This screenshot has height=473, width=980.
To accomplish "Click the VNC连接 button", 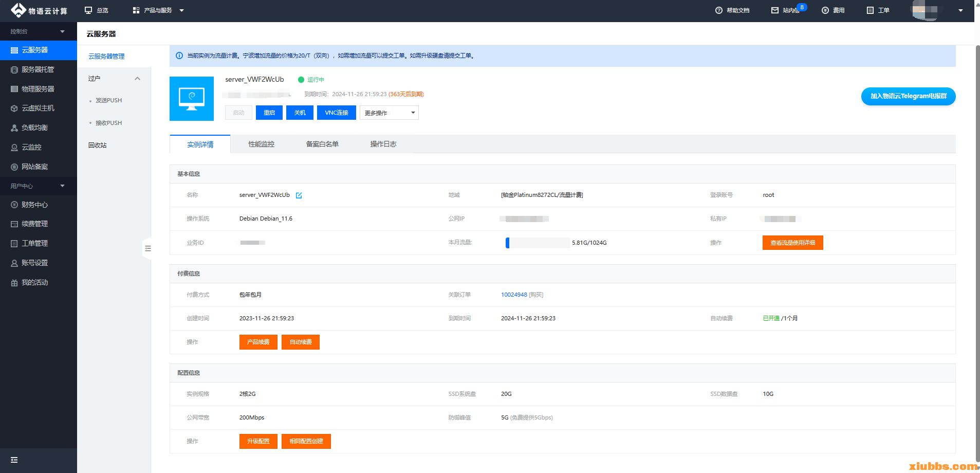I will click(x=337, y=113).
